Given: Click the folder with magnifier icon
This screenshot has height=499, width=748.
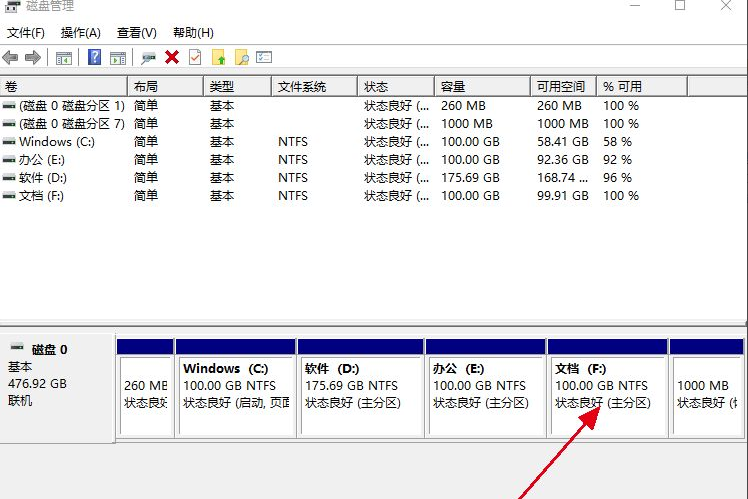Looking at the screenshot, I should [241, 58].
